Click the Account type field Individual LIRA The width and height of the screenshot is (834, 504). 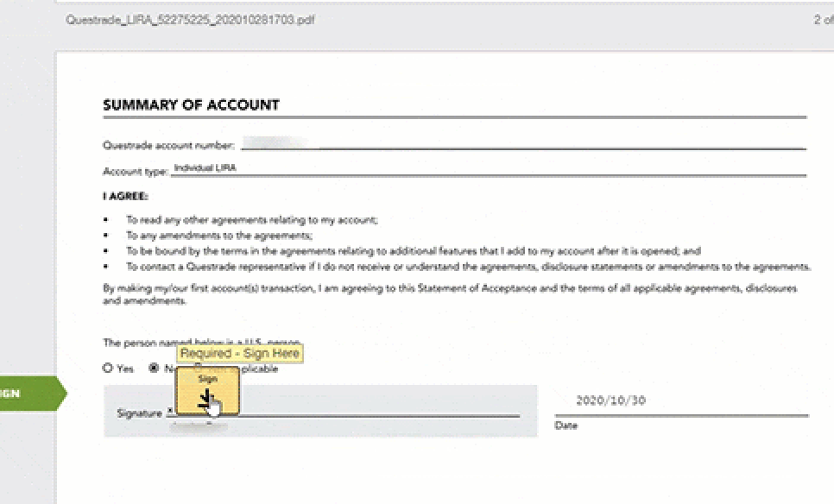[x=483, y=168]
